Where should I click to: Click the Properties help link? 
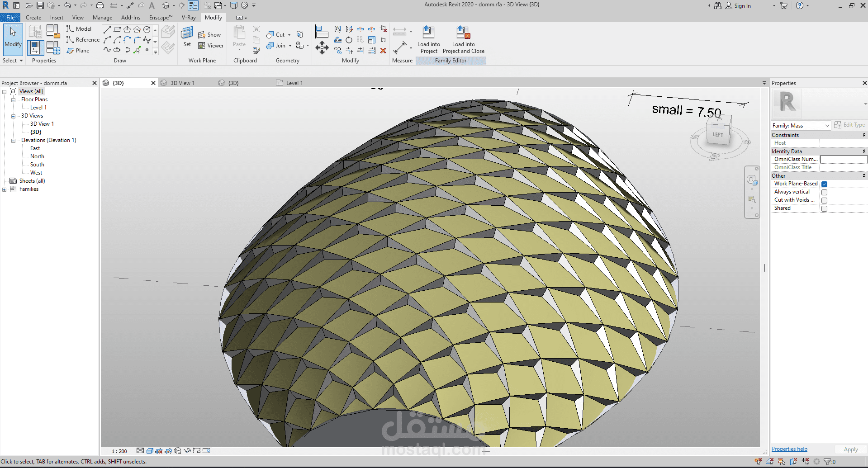coord(789,449)
